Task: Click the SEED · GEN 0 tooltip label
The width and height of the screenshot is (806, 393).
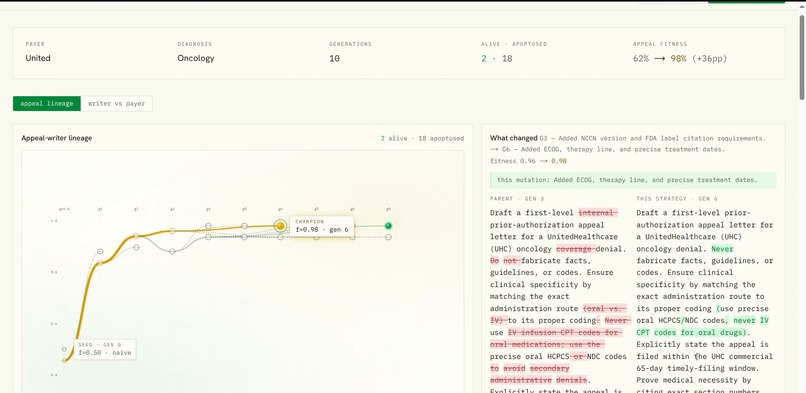Action: (105, 349)
